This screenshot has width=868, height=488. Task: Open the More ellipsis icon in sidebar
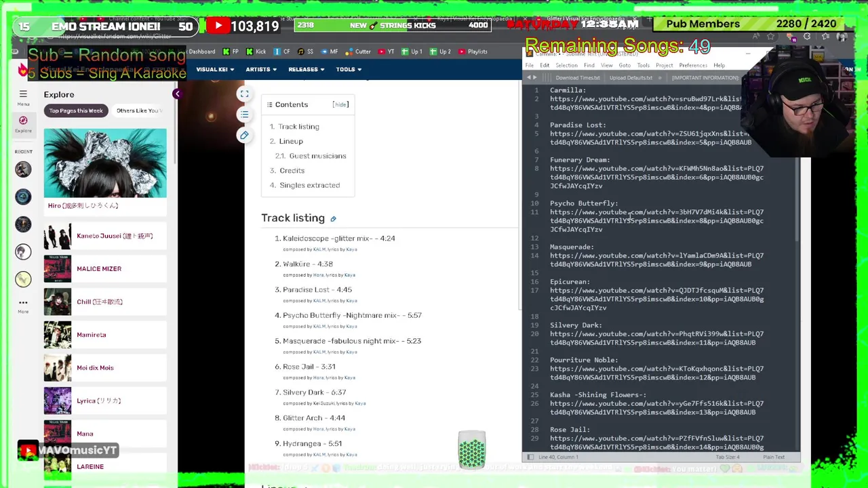23,303
